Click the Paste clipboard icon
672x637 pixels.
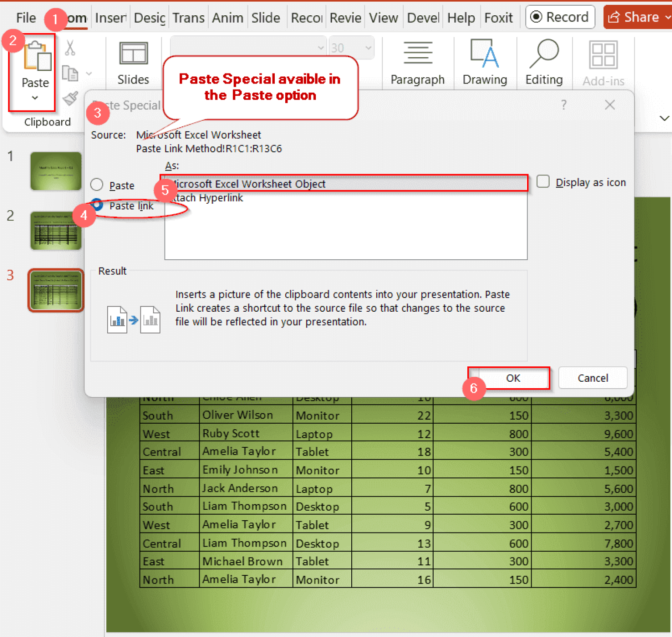tap(36, 56)
